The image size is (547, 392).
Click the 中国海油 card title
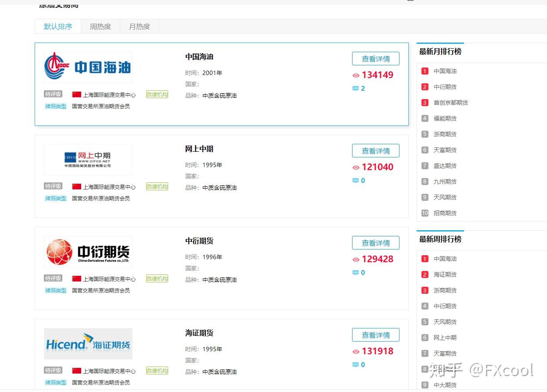coord(199,57)
